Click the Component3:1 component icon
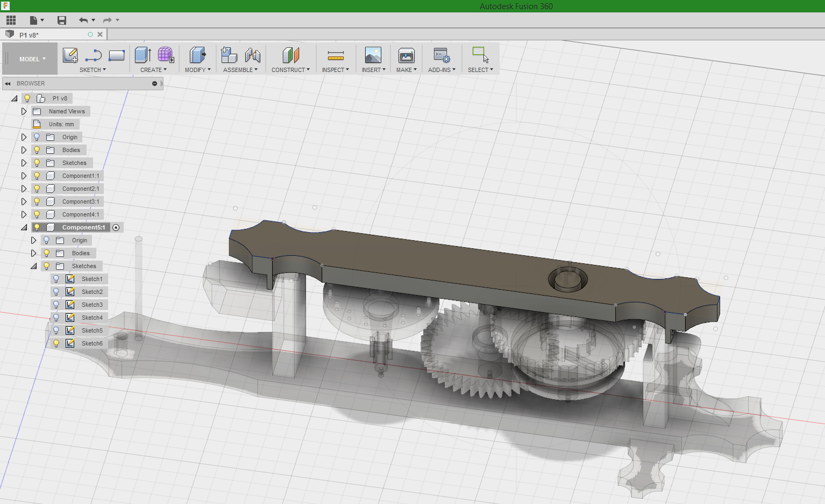Viewport: 825px width, 504px height. 51,201
